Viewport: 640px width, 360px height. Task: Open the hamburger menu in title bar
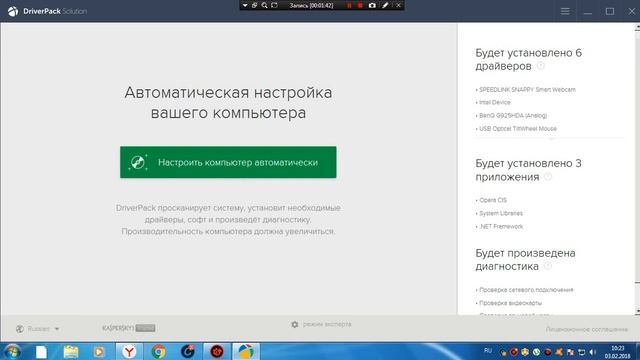pos(565,11)
